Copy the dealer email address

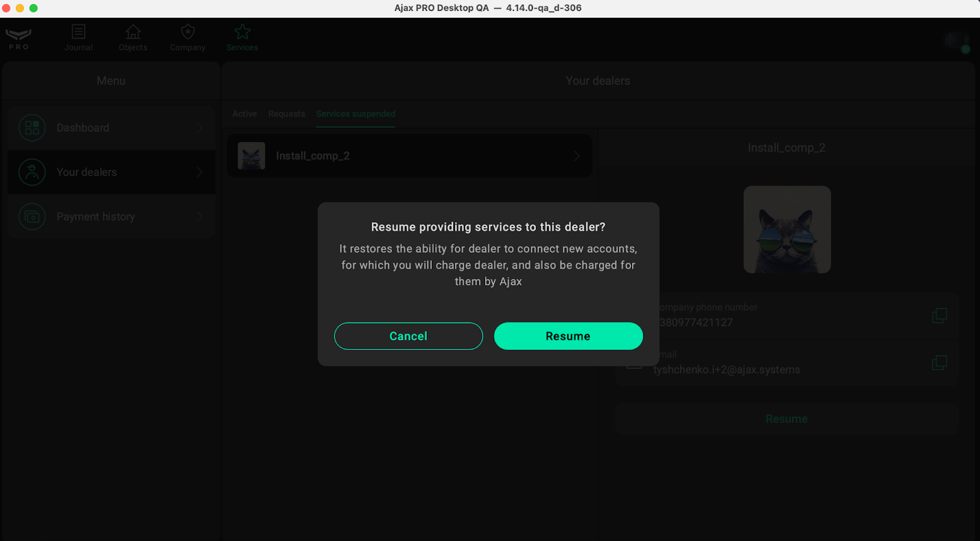click(x=939, y=363)
